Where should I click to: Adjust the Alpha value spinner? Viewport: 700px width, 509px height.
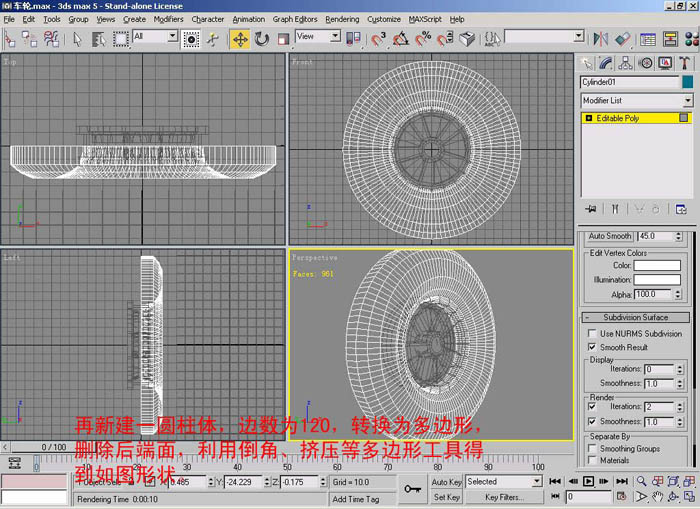679,294
